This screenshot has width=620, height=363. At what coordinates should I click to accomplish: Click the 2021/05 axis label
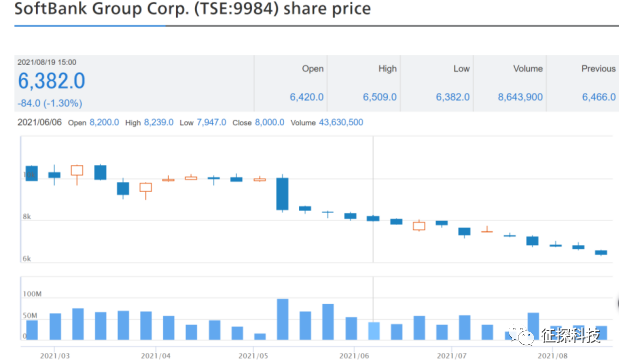click(253, 356)
